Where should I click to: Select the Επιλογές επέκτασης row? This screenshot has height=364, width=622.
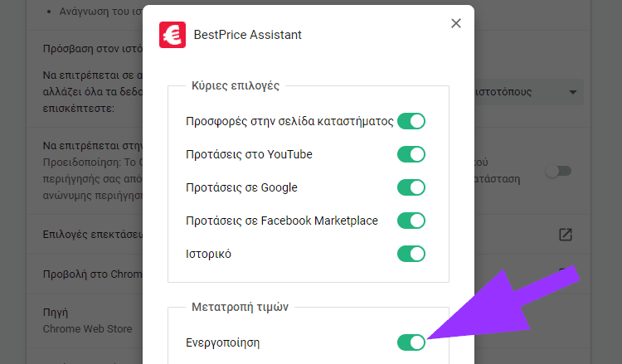[309, 235]
